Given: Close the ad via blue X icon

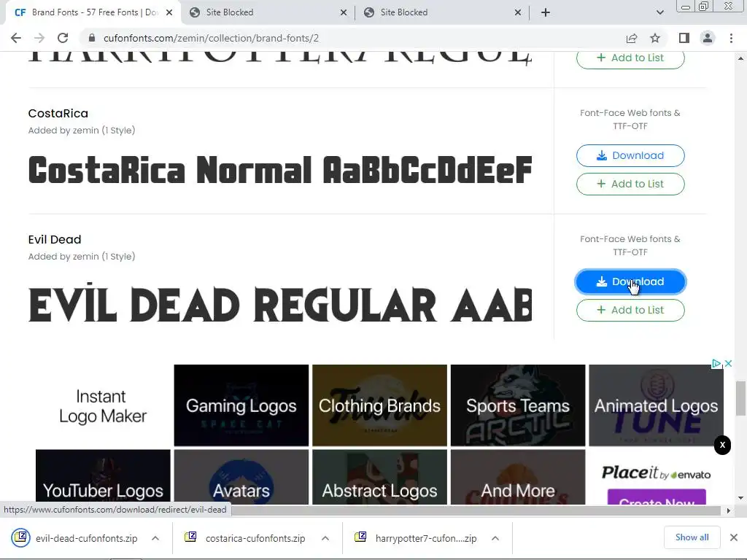Looking at the screenshot, I should pos(728,364).
